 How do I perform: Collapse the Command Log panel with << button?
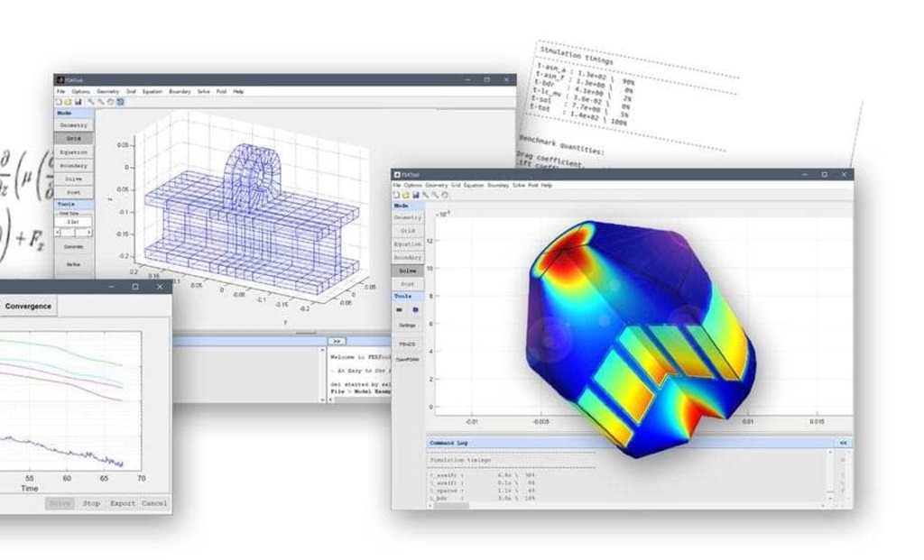point(843,443)
